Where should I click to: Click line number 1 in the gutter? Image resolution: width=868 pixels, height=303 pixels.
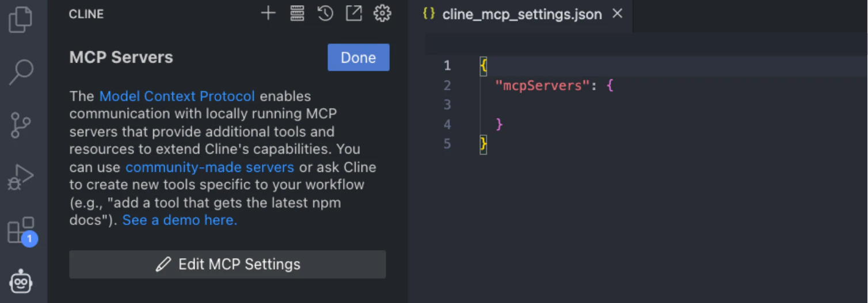447,66
